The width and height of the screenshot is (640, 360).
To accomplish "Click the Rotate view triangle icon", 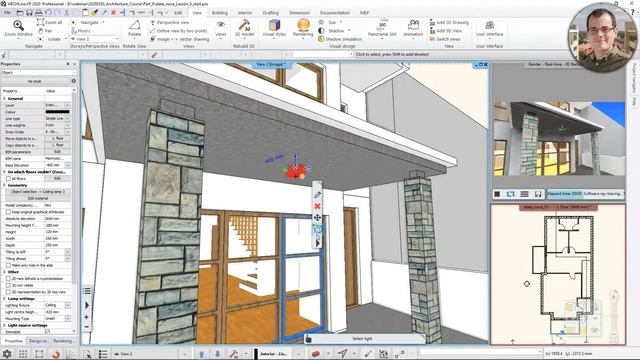I will point(134,25).
